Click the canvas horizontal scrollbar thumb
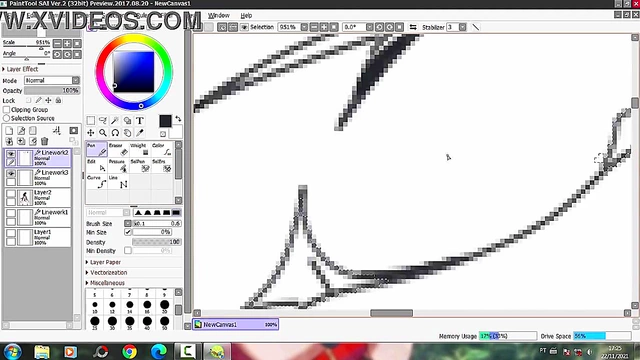The image size is (640, 360). pyautogui.click(x=391, y=313)
